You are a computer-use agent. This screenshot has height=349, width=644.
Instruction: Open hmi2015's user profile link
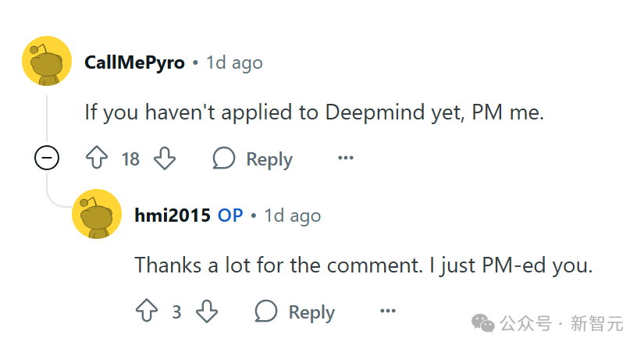[173, 215]
